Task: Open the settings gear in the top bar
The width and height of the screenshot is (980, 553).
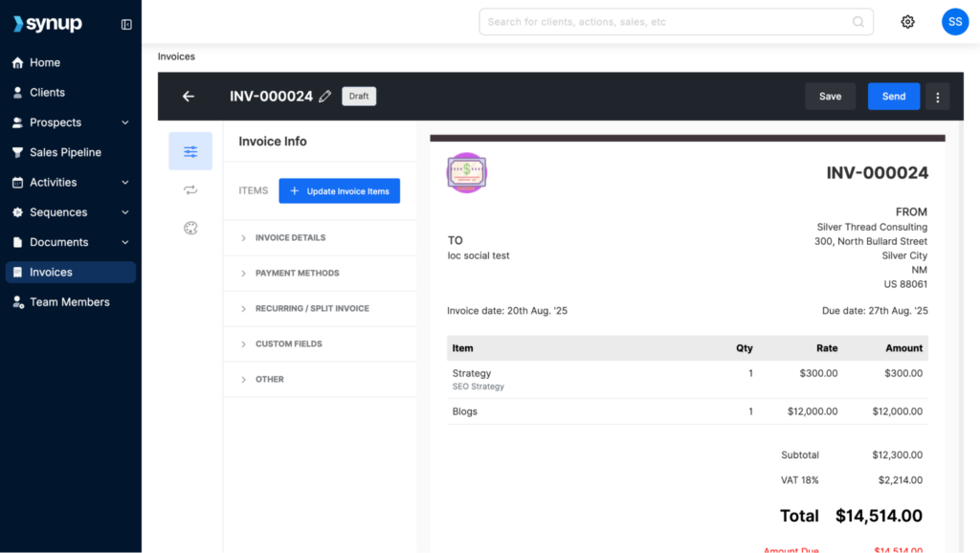Action: 907,20
